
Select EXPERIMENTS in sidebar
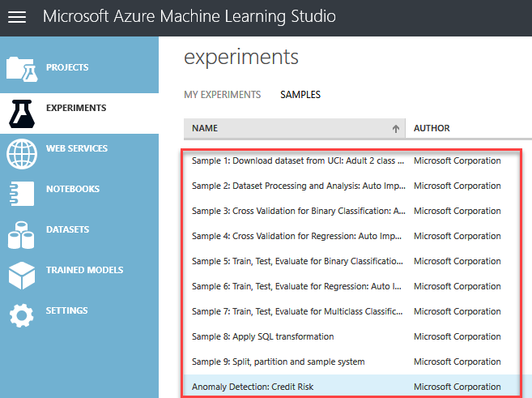[76, 108]
